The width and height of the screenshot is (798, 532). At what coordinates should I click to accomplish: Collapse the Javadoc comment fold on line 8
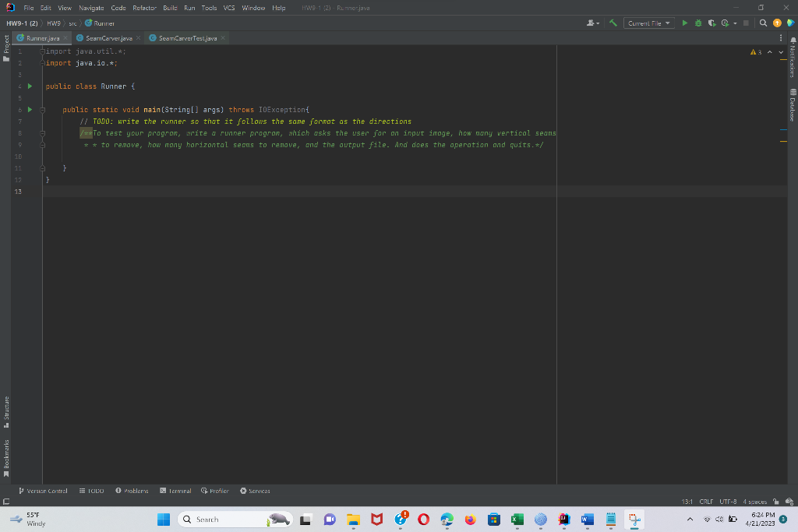coord(43,133)
